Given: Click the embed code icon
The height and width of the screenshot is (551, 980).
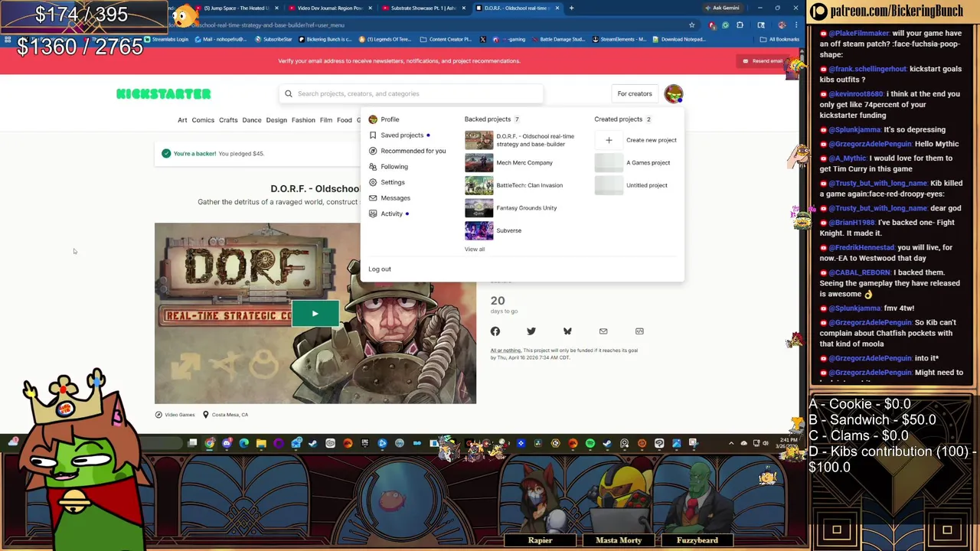Looking at the screenshot, I should pos(639,331).
